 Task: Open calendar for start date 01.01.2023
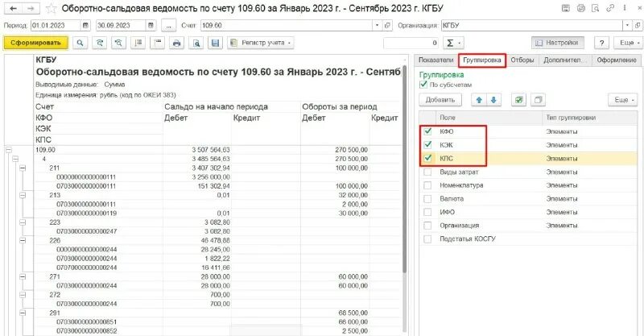pos(85,26)
